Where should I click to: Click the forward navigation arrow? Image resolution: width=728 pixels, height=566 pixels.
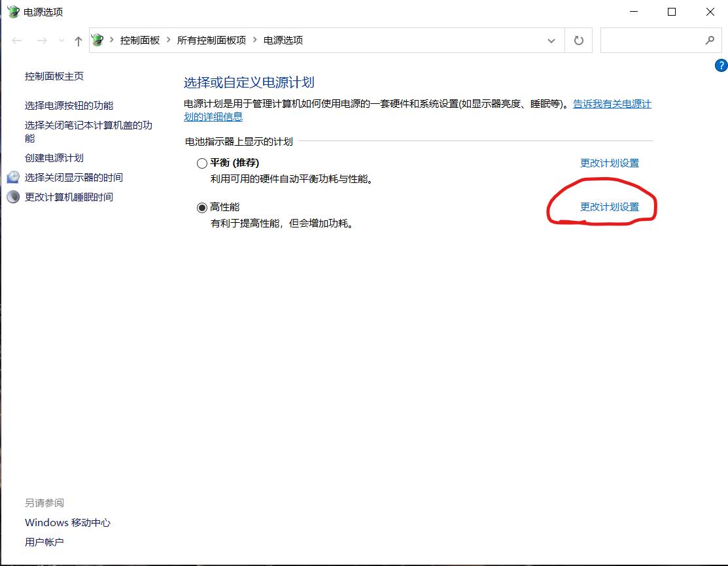tap(41, 40)
